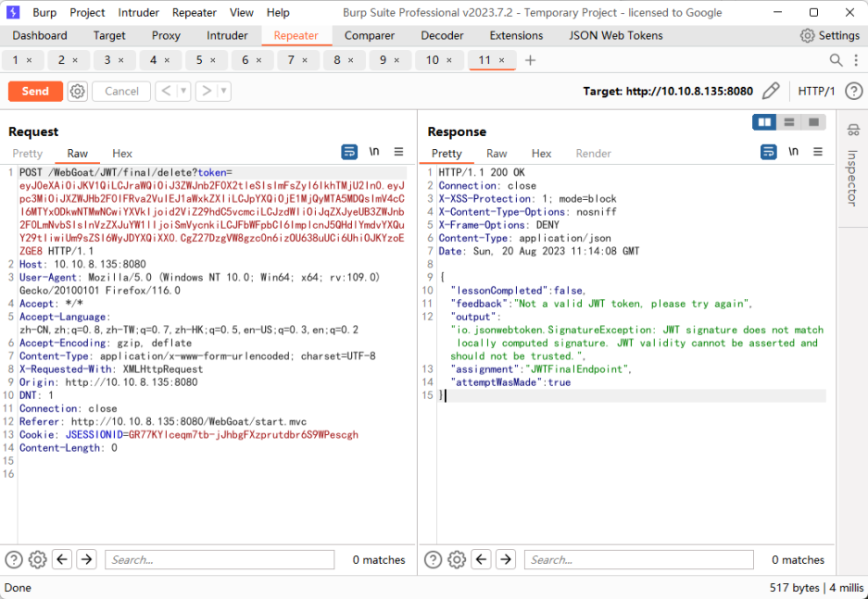Viewport: 868px width, 599px height.
Task: Click the Cancel button
Action: [121, 92]
